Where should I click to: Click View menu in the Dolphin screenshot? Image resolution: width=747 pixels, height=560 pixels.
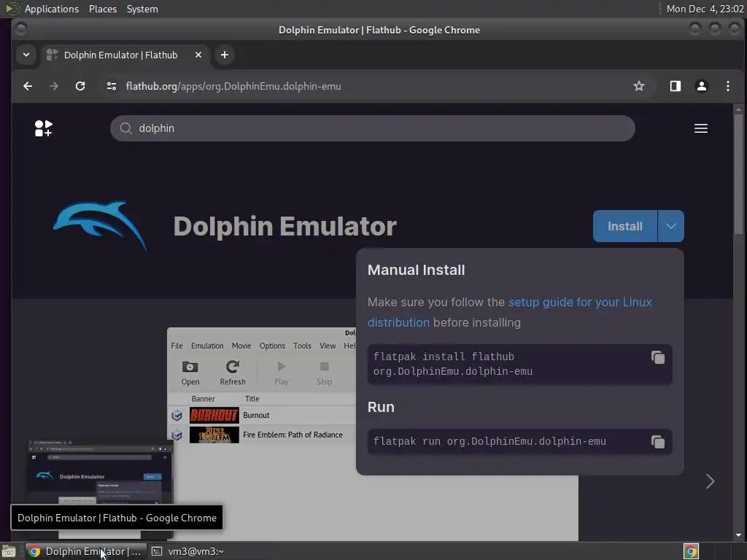pyautogui.click(x=328, y=346)
